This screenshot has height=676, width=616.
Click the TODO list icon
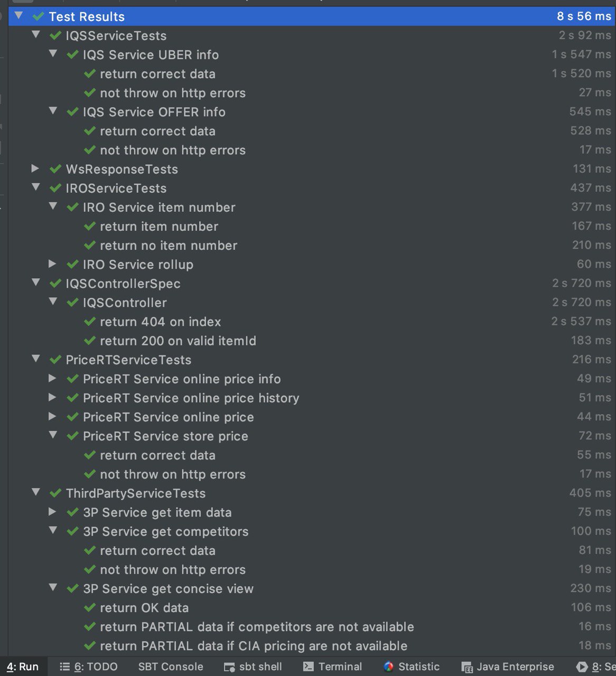(x=65, y=666)
